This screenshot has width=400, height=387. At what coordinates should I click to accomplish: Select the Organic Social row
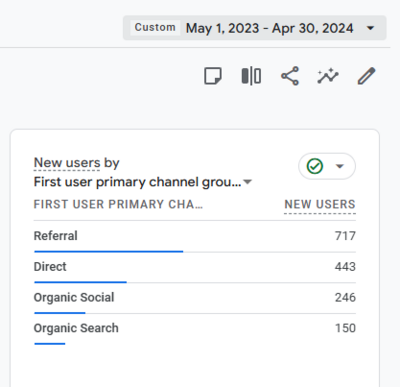(195, 298)
